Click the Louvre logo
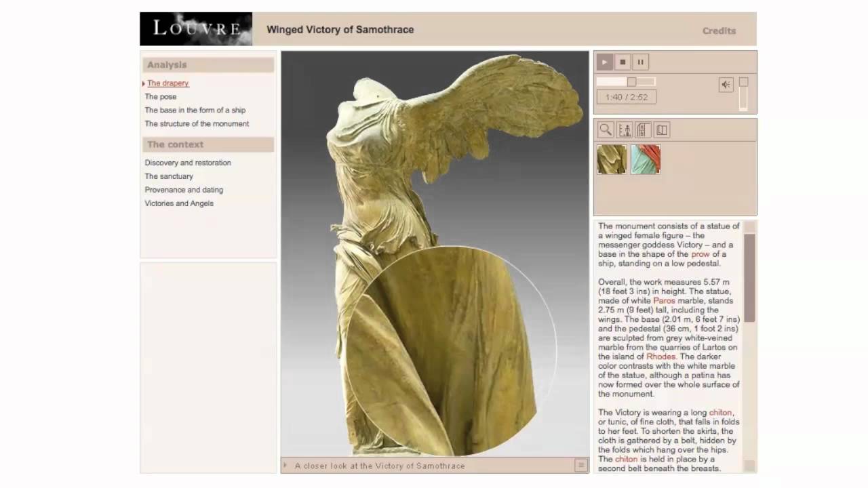The width and height of the screenshot is (868, 488). [x=196, y=28]
